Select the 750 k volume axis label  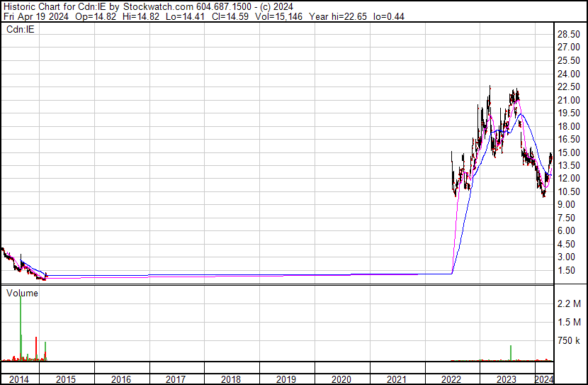pyautogui.click(x=569, y=341)
